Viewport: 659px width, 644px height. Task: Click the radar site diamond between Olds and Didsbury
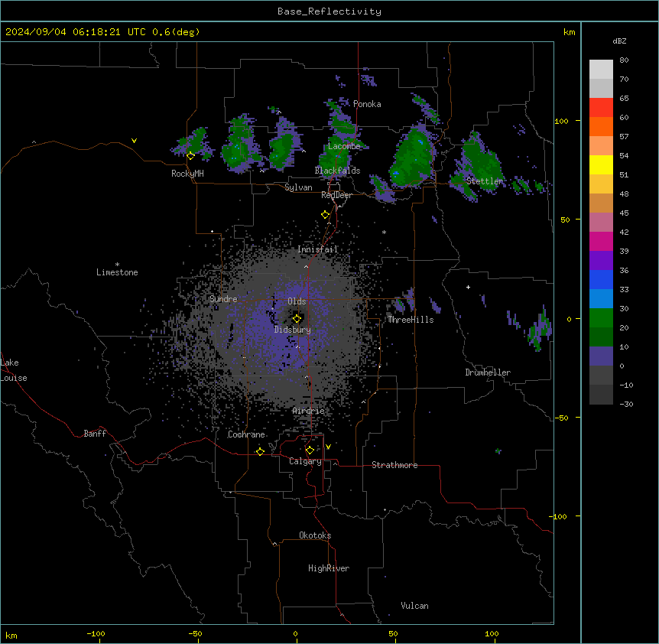(x=297, y=319)
